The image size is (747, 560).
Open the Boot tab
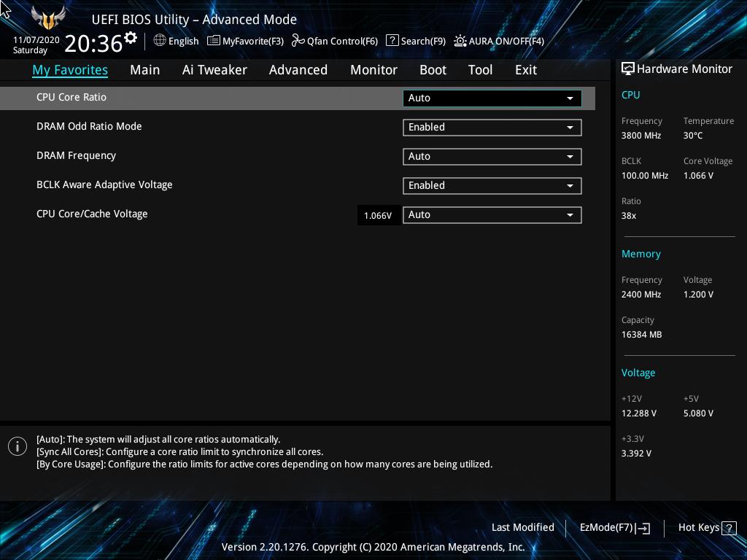(433, 70)
